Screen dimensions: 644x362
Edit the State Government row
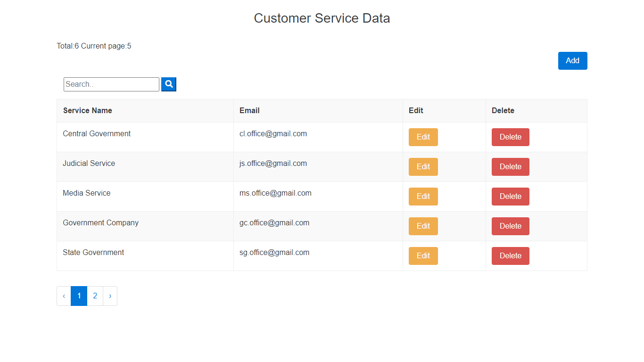tap(423, 256)
